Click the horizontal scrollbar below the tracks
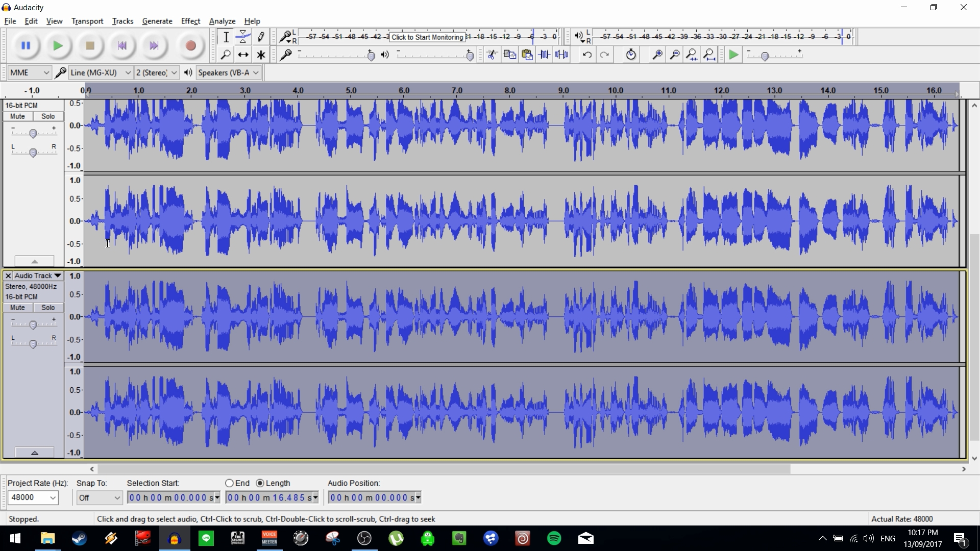The width and height of the screenshot is (980, 551). [x=444, y=469]
